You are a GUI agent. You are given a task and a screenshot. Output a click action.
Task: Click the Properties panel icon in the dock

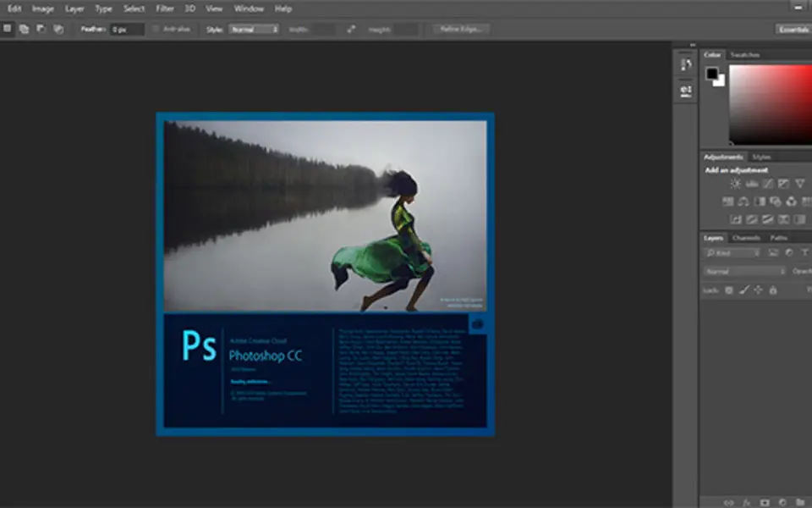pyautogui.click(x=686, y=91)
